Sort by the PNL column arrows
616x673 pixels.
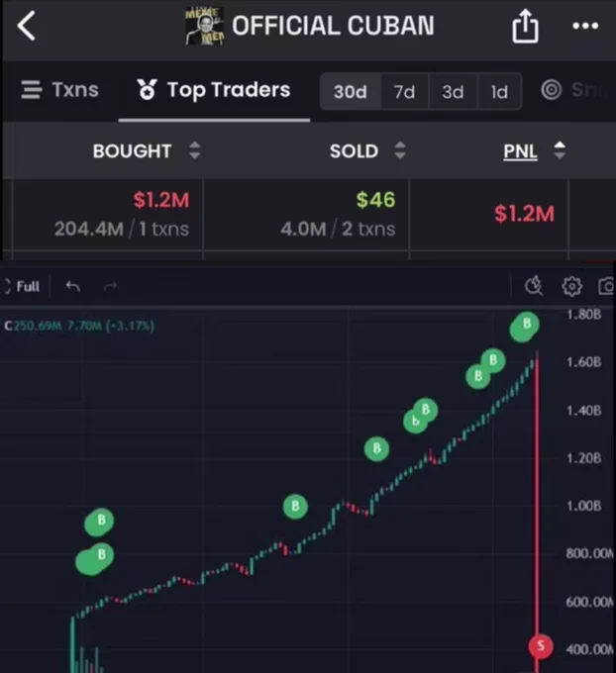tap(560, 150)
